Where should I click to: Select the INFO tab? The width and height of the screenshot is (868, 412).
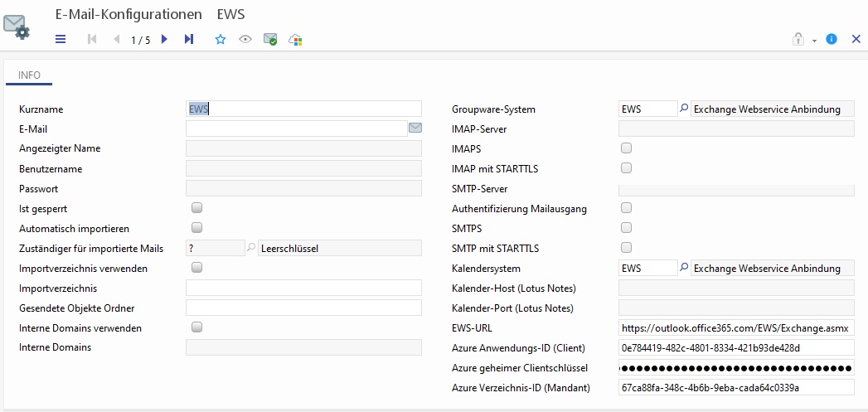pos(30,75)
